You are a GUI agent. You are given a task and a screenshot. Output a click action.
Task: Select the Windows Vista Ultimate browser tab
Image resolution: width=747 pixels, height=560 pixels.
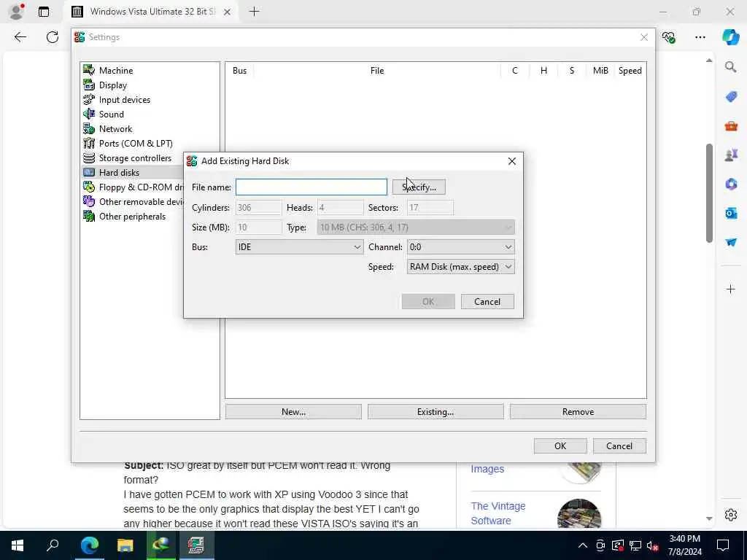tap(150, 12)
